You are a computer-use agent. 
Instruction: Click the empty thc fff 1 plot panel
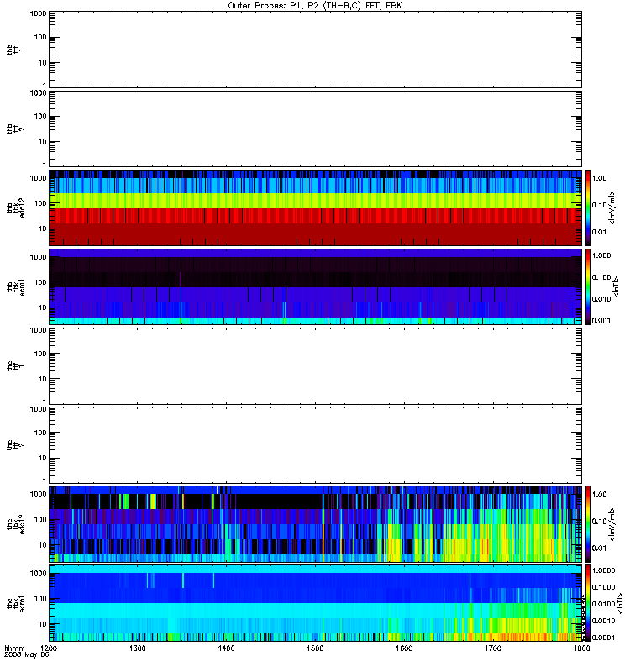pyautogui.click(x=316, y=365)
